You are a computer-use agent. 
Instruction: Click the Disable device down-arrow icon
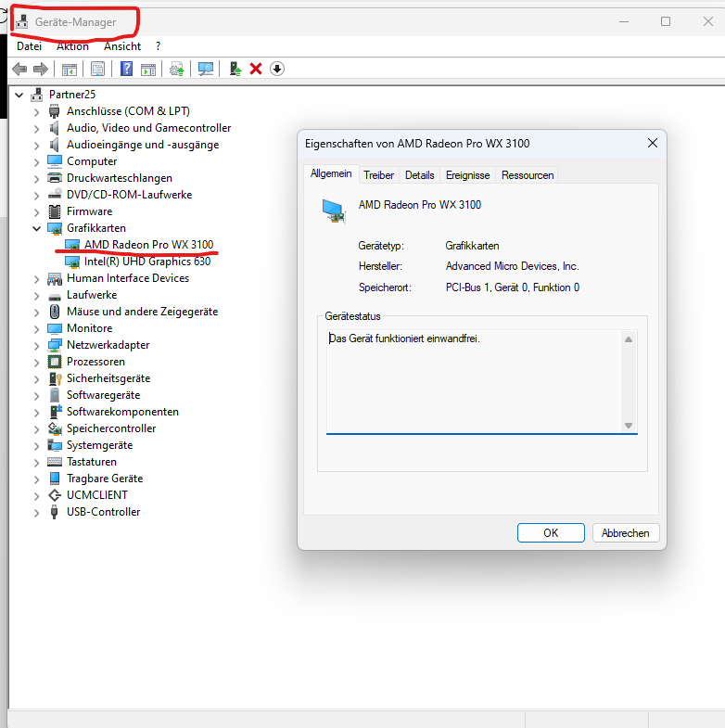tap(277, 70)
